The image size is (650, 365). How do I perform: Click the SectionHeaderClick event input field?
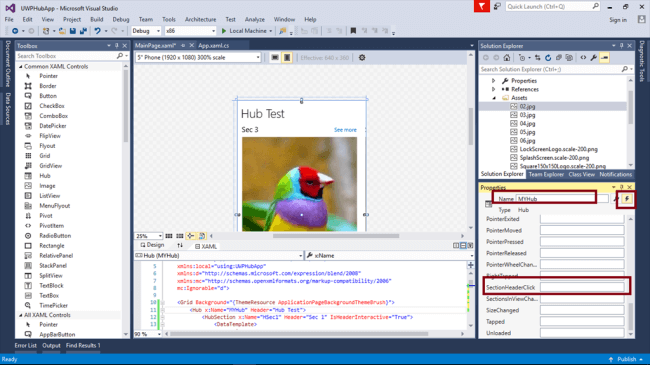click(582, 287)
